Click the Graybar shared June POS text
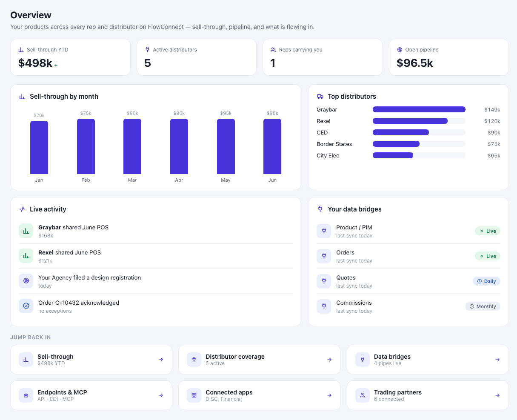The image size is (517, 420). click(x=74, y=227)
